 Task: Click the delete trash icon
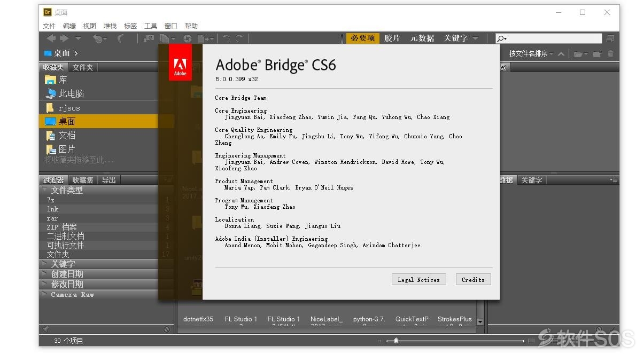(x=611, y=53)
